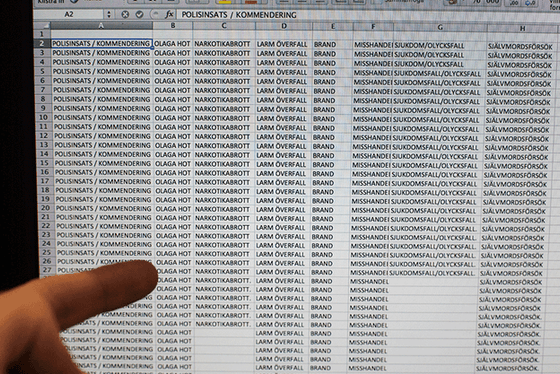
Task: Select SJUKDOMSFALL/OLYCKSFALL cell in row 19
Action: [x=435, y=202]
